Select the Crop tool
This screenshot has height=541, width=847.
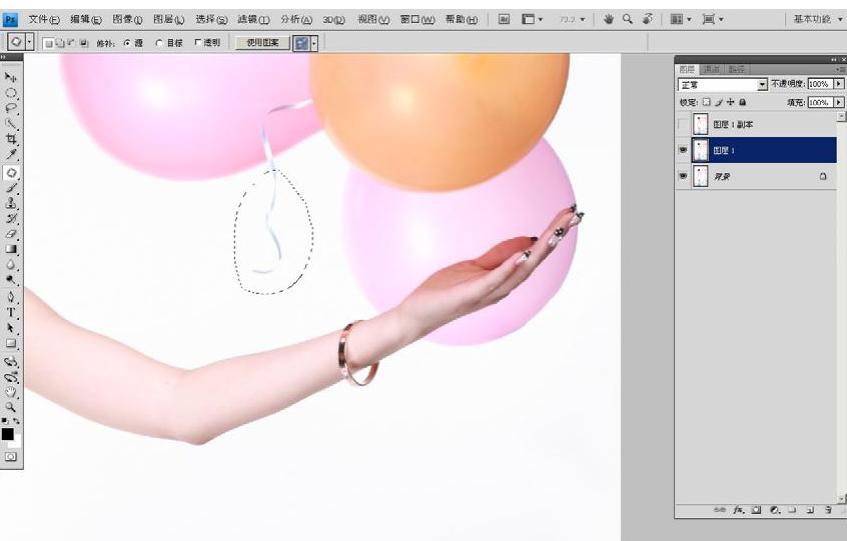[x=10, y=139]
